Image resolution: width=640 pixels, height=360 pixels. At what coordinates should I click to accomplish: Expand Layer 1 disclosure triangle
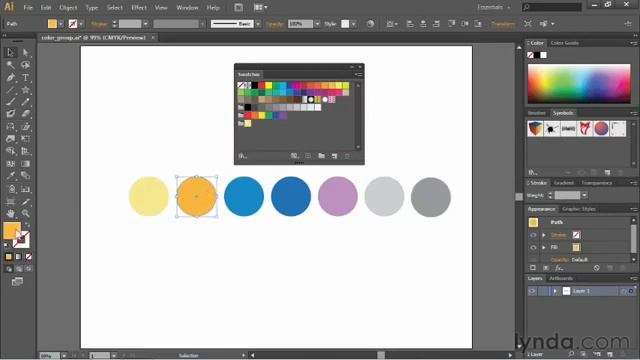coord(555,291)
